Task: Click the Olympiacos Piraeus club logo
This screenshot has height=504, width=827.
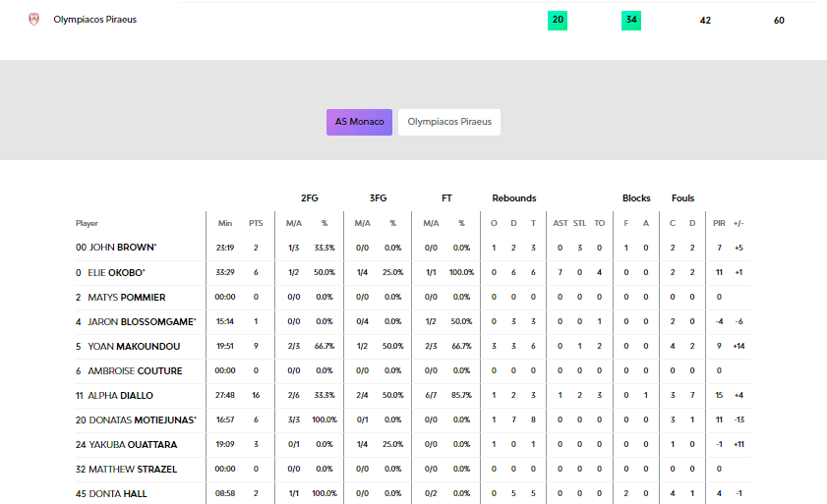Action: (x=34, y=19)
